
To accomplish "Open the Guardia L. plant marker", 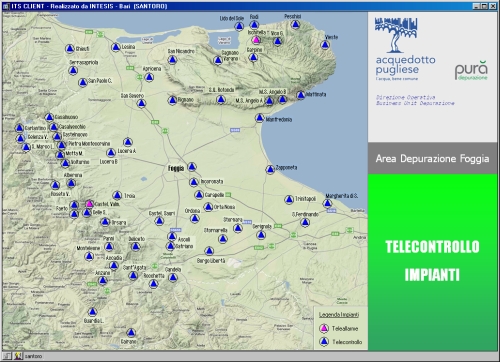I will tap(92, 312).
